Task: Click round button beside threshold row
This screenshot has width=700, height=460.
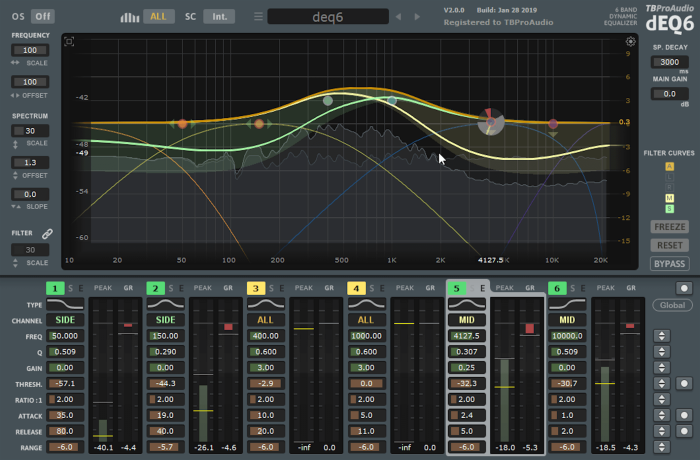Action: [x=684, y=384]
